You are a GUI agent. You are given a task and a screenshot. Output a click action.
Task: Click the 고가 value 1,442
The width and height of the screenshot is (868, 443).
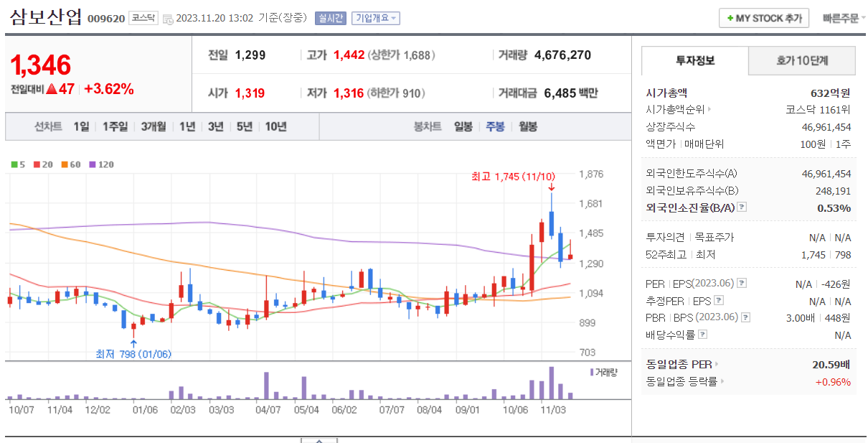[349, 55]
